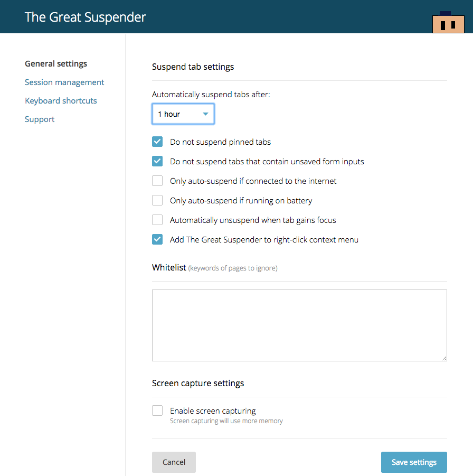
Task: Click The Great Suspender header title
Action: (86, 17)
